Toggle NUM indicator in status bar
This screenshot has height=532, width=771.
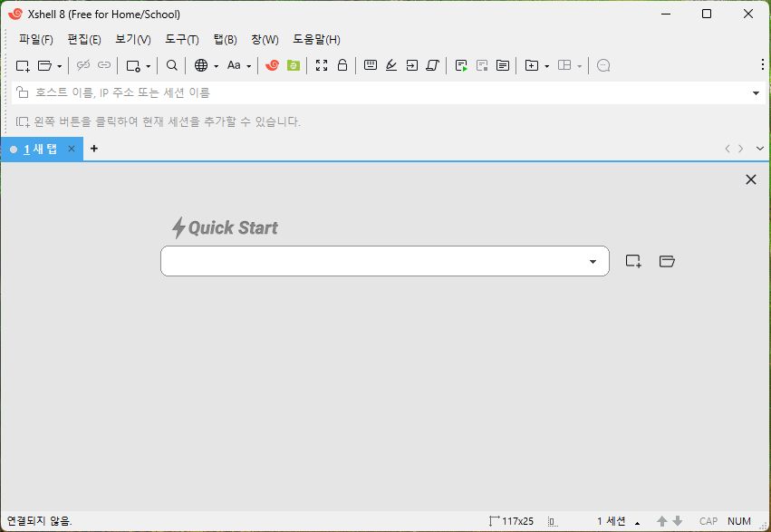(x=739, y=521)
